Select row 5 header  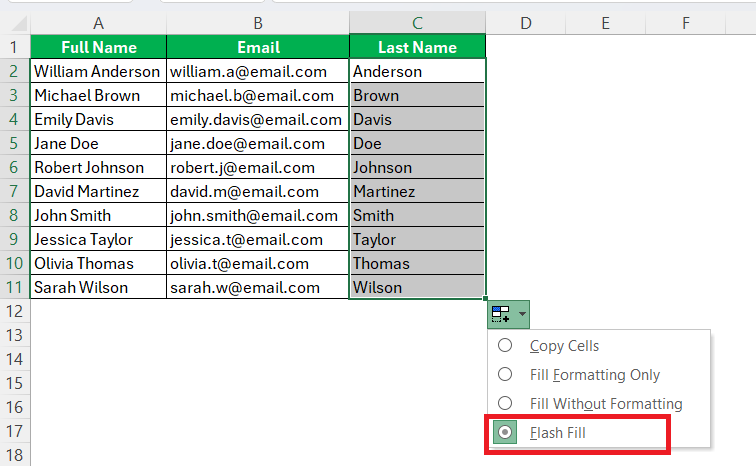pos(14,143)
